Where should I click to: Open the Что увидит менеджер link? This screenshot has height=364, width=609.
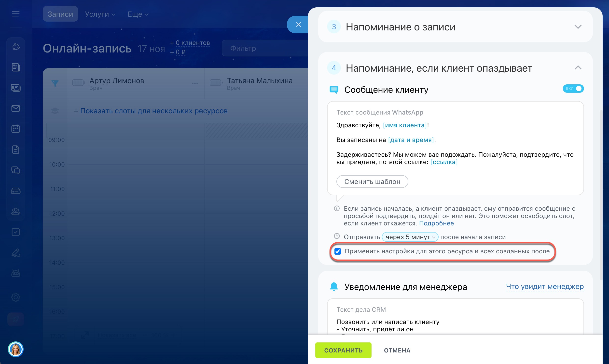click(545, 286)
